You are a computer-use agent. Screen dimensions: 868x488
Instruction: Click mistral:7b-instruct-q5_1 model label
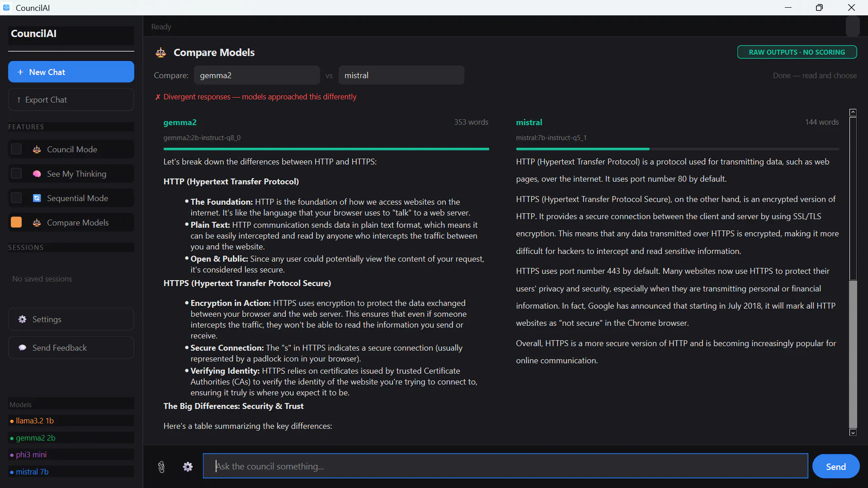point(551,138)
